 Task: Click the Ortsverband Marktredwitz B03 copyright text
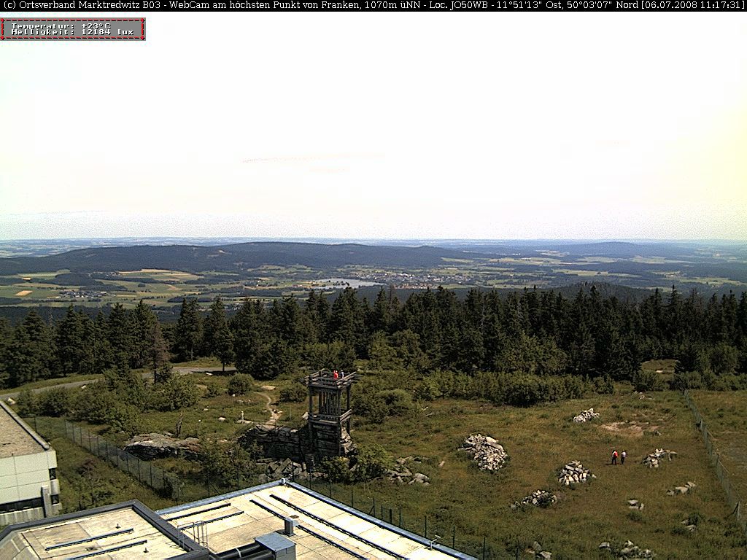(81, 5)
